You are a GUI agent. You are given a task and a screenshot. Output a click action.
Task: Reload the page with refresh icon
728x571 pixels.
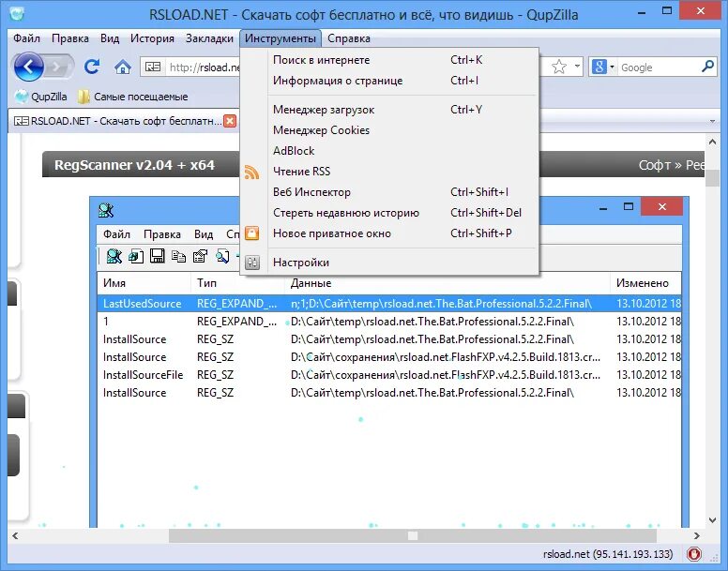coord(92,68)
